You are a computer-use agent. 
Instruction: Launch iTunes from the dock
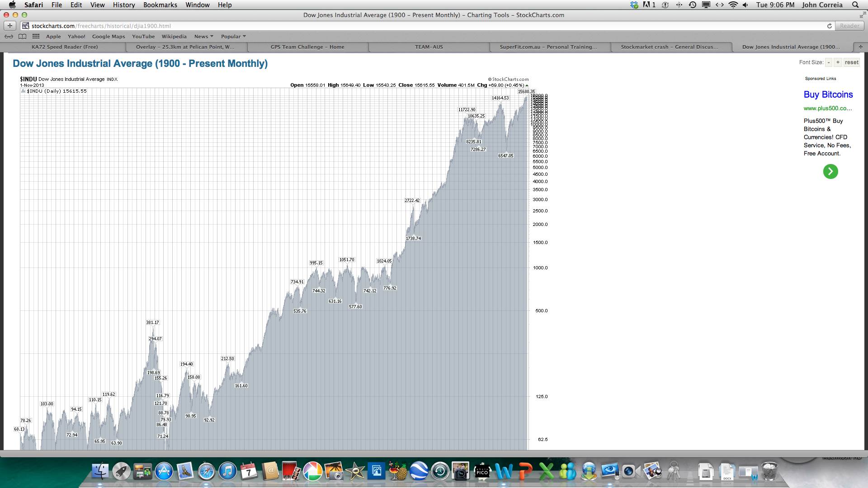(x=227, y=472)
